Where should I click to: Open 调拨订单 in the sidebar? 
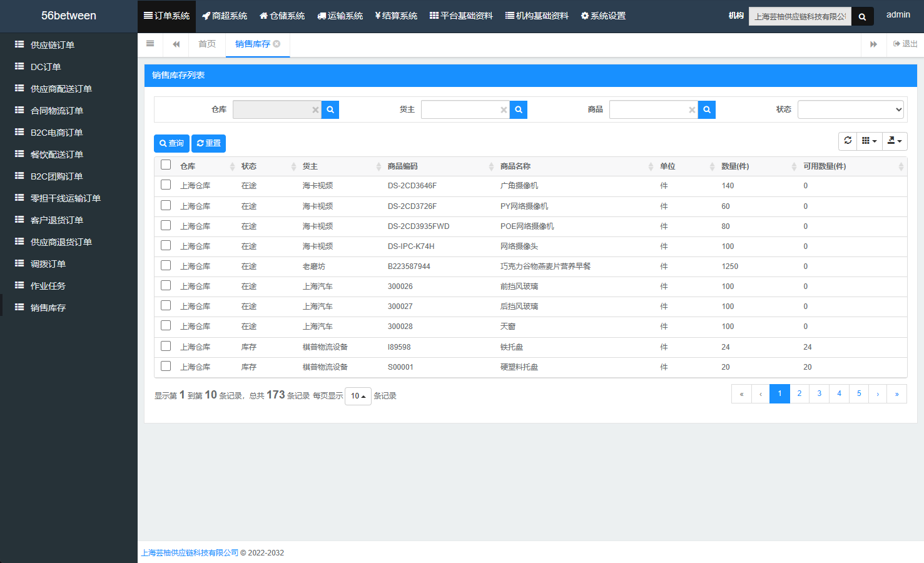[69, 264]
